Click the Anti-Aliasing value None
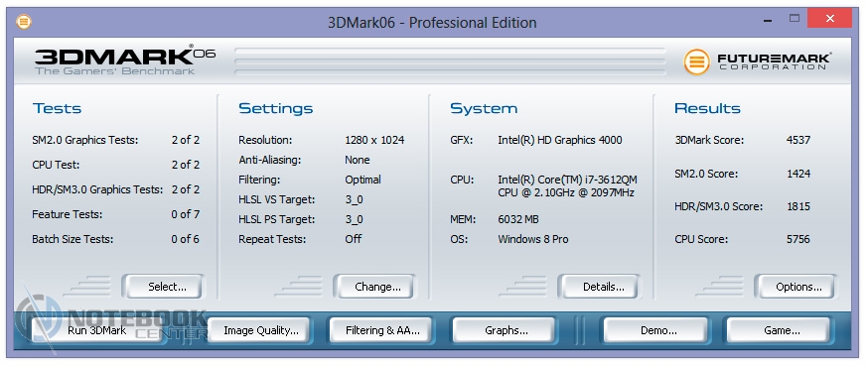Screen dimensions: 868x365 click(x=358, y=160)
